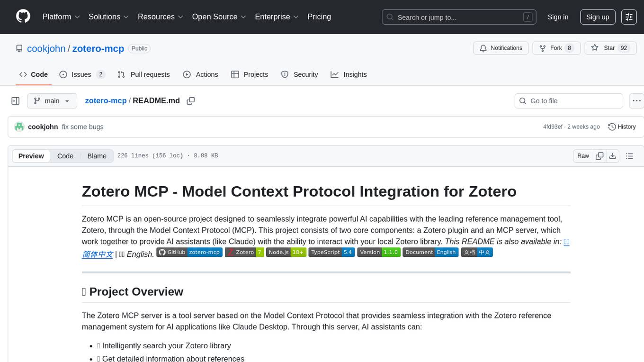This screenshot has height=362, width=644.
Task: Expand the Resources menu
Action: click(161, 17)
